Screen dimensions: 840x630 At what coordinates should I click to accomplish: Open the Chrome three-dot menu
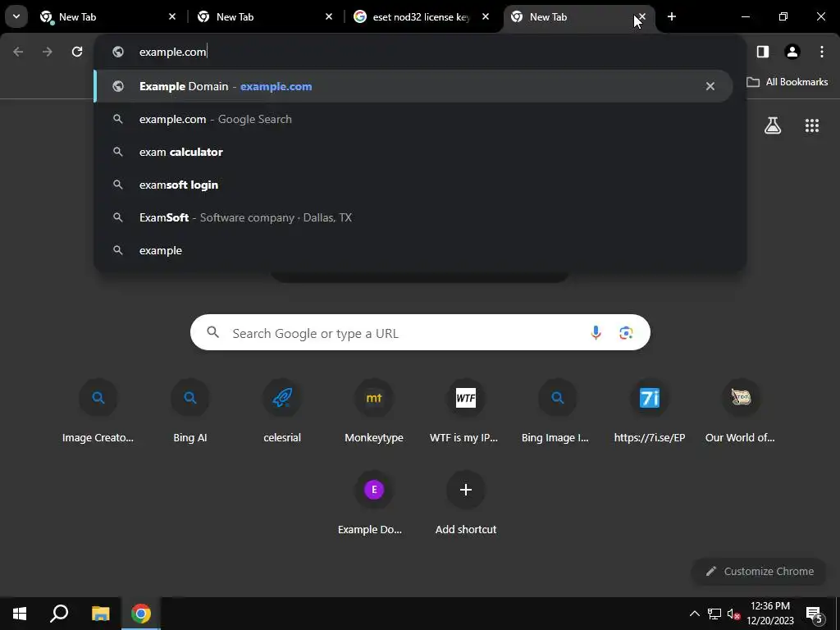click(x=822, y=52)
